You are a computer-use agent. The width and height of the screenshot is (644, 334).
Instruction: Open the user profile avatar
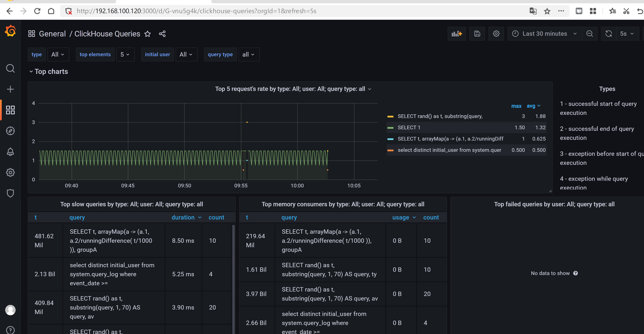pyautogui.click(x=10, y=310)
